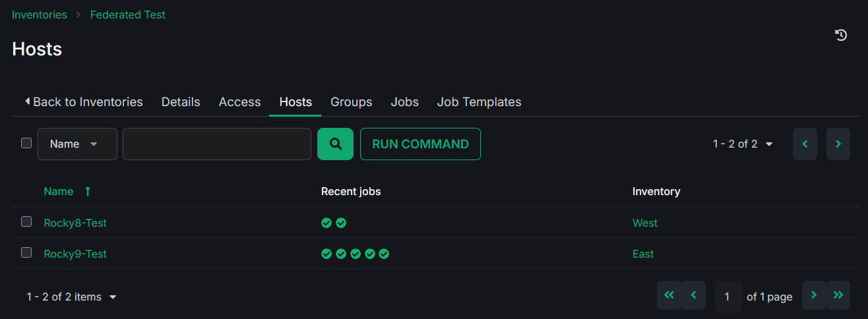Expand the top '1 - 2 of 2' dropdown
The width and height of the screenshot is (868, 319).
click(743, 144)
